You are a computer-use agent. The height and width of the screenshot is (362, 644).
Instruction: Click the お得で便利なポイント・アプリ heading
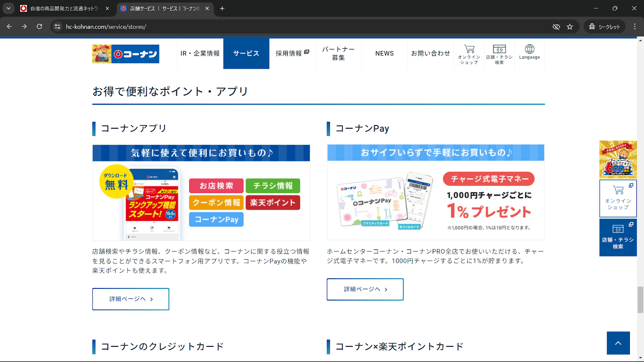coord(170,91)
